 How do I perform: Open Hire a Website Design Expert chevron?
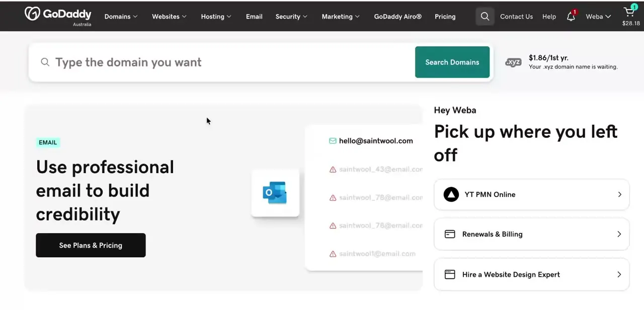pos(619,275)
